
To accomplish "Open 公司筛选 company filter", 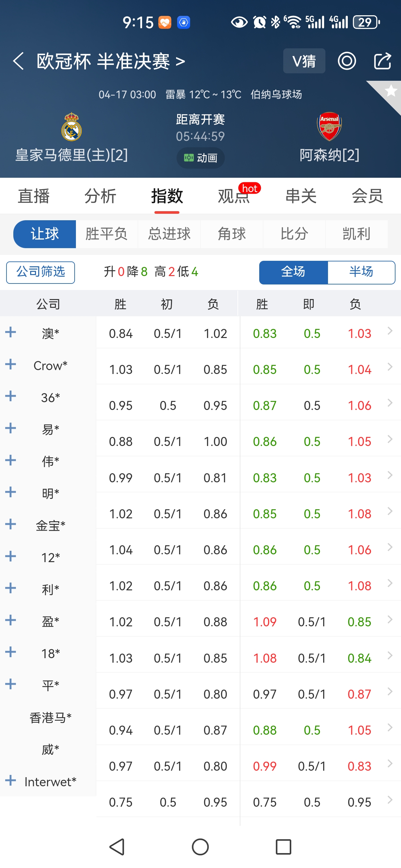I will 41,272.
